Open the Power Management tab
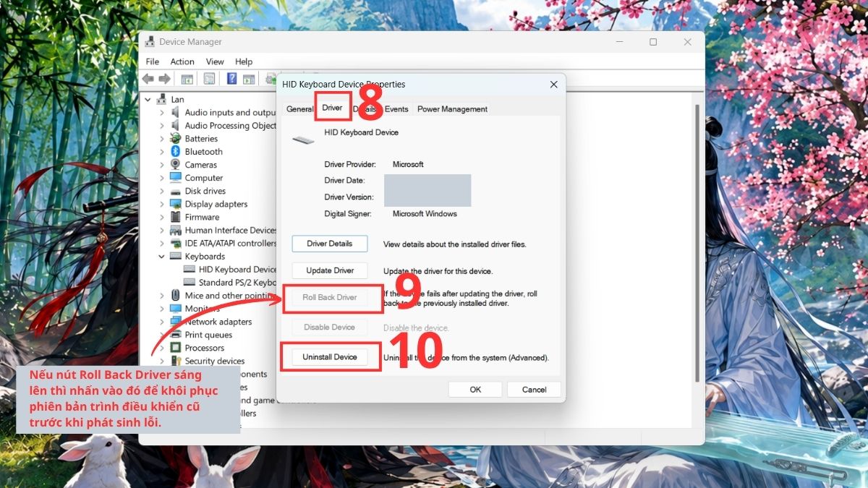The image size is (868, 488). pos(452,109)
